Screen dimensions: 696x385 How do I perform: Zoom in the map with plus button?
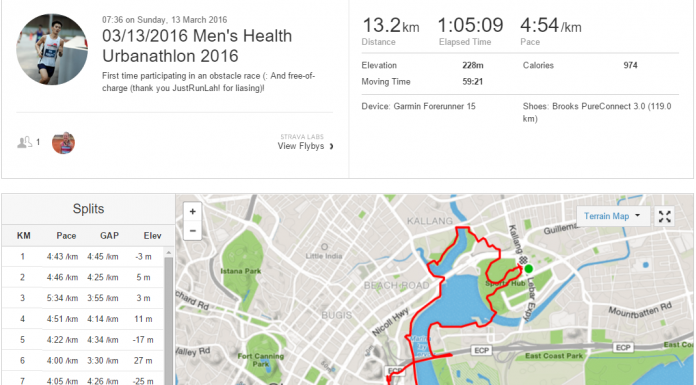click(193, 212)
